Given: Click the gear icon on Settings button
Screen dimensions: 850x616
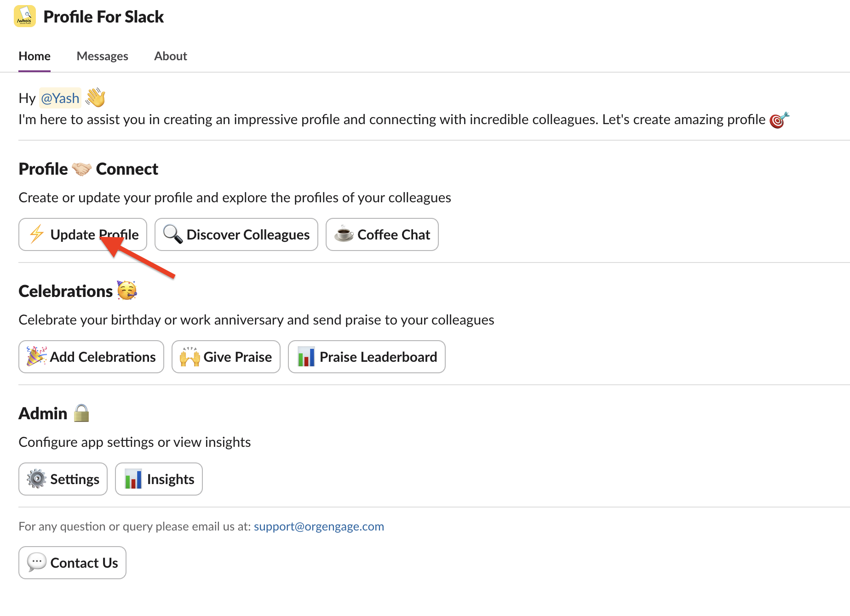Looking at the screenshot, I should (37, 479).
